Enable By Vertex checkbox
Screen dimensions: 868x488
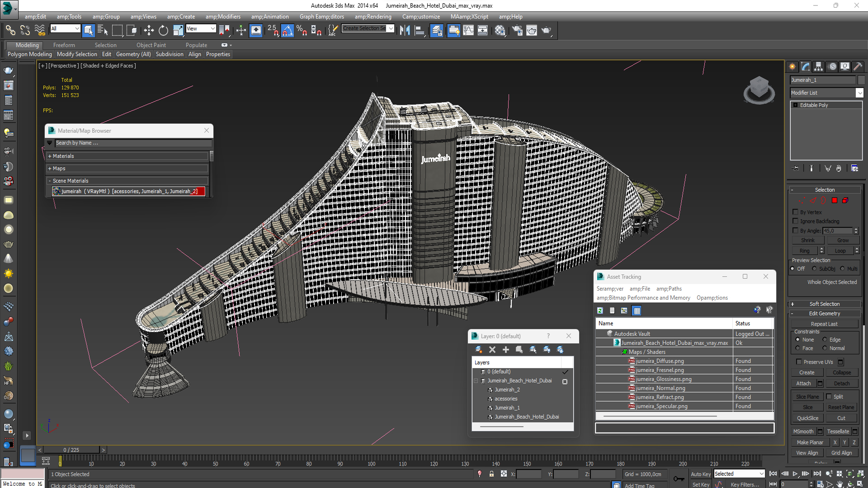click(x=796, y=212)
